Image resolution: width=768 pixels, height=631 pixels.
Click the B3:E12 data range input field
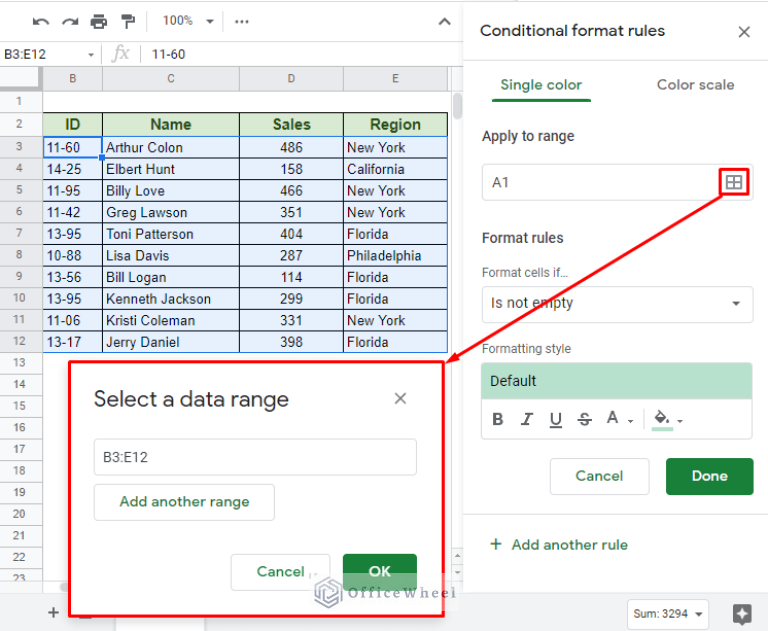255,457
